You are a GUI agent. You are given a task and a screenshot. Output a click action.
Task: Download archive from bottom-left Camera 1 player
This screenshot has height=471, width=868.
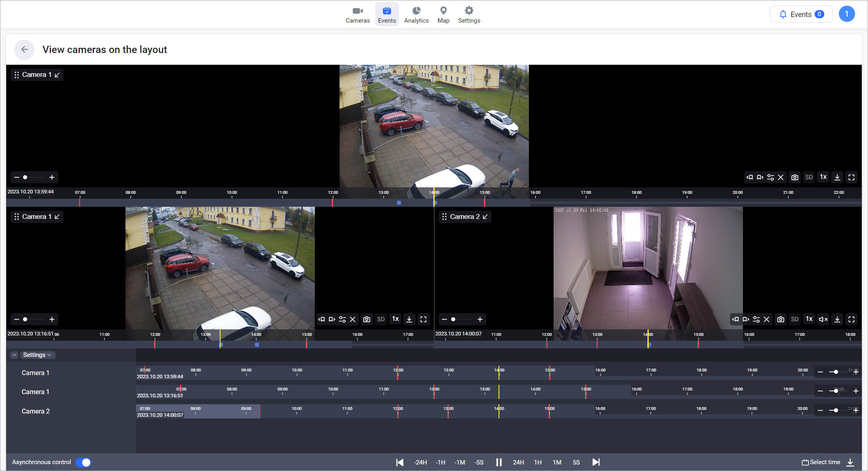[x=409, y=319]
